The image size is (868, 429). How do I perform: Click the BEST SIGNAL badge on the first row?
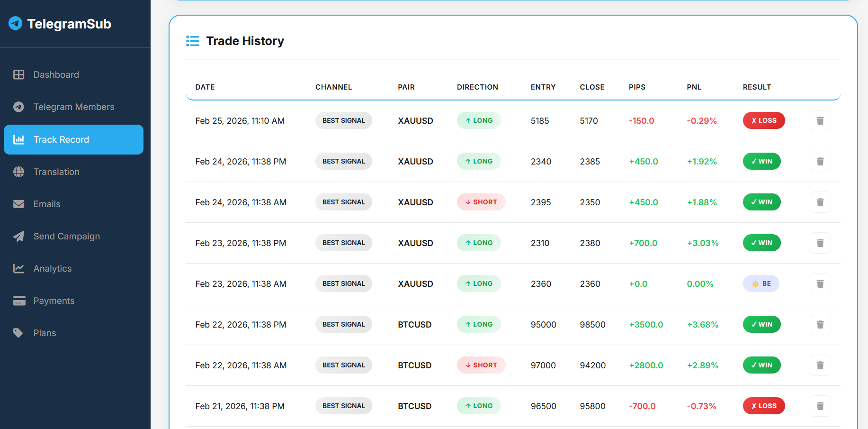(x=343, y=120)
